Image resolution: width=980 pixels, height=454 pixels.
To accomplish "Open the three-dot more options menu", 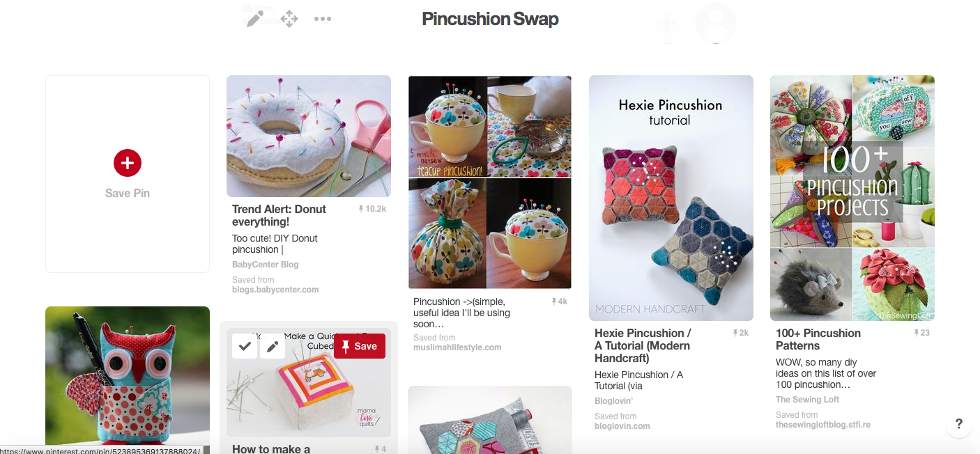I will coord(323,19).
